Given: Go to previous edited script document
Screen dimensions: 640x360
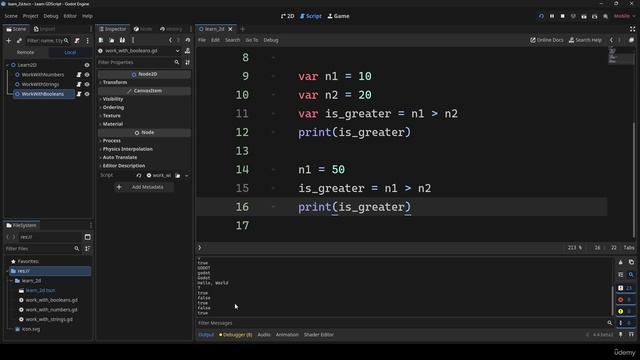Looking at the screenshot, I should pos(611,40).
